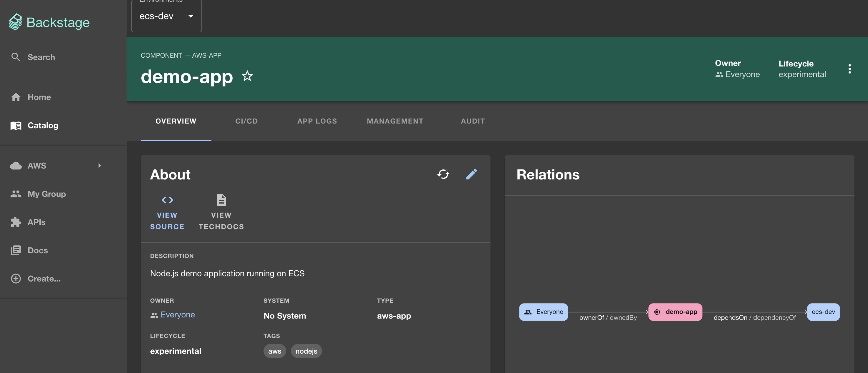
Task: Click the experimental lifecycle value in header
Action: coord(802,74)
